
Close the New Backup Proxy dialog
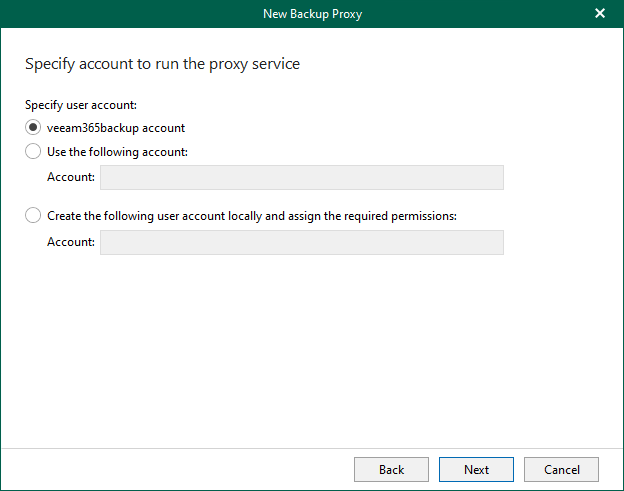click(600, 13)
